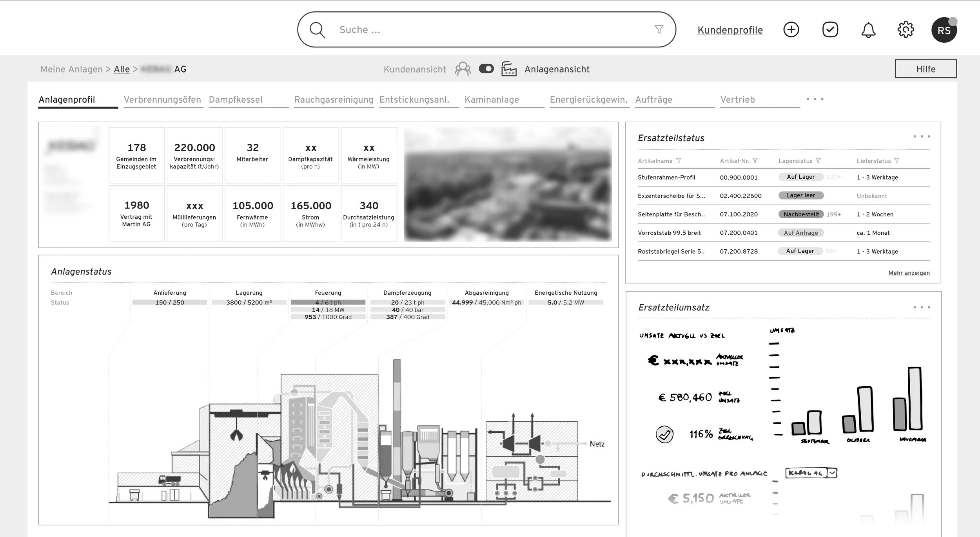980x537 pixels.
Task: Click the Kundenansicht people icon
Action: click(x=463, y=69)
